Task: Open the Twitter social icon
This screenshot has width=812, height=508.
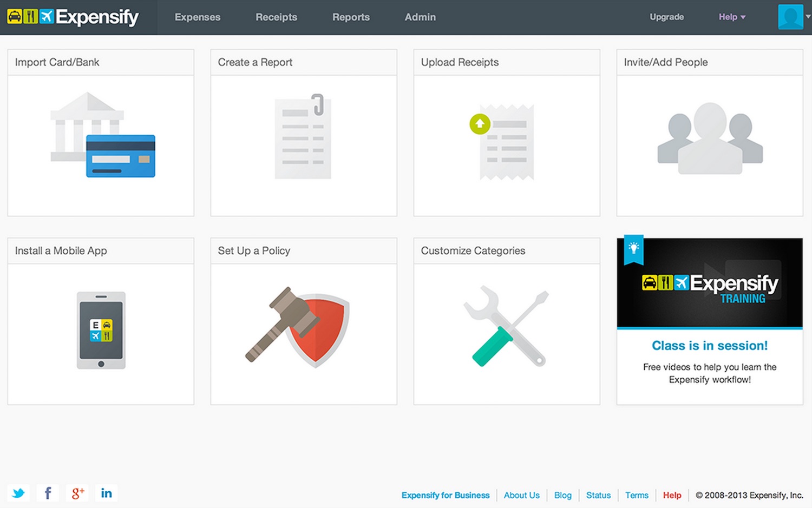Action: point(18,493)
